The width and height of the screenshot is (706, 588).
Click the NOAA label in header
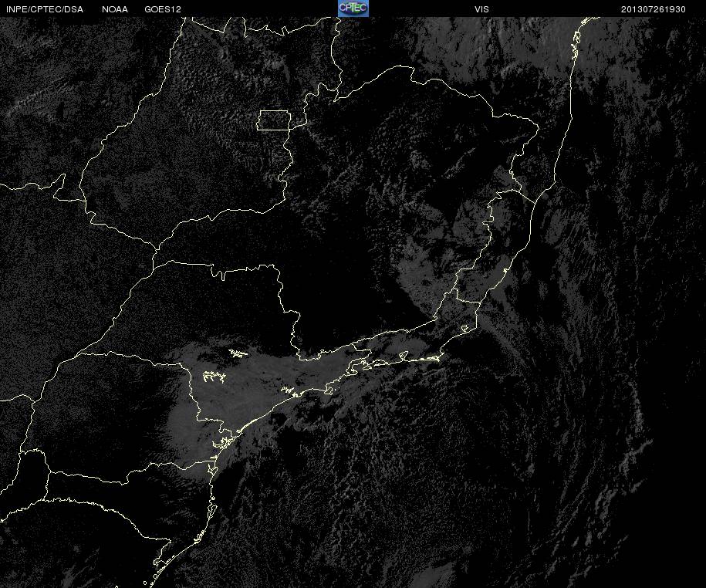click(115, 9)
